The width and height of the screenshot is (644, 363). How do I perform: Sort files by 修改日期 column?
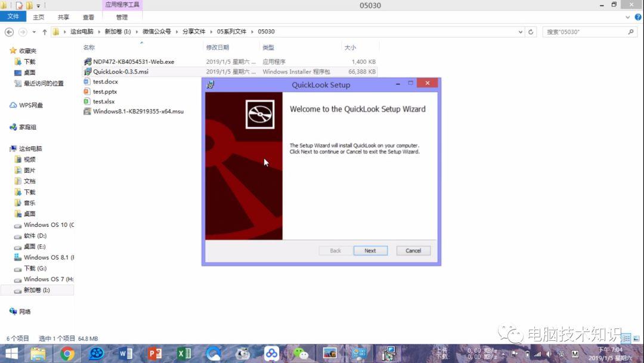point(217,48)
